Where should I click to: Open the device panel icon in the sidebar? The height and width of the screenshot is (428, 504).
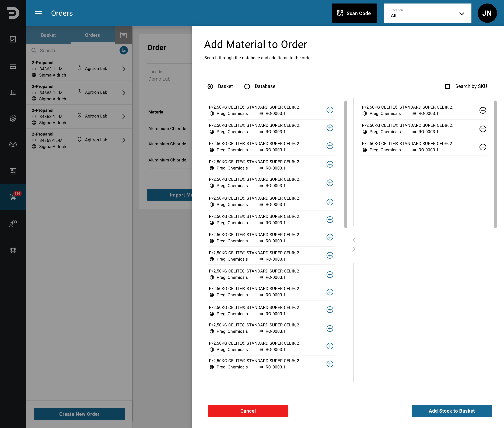13,92
